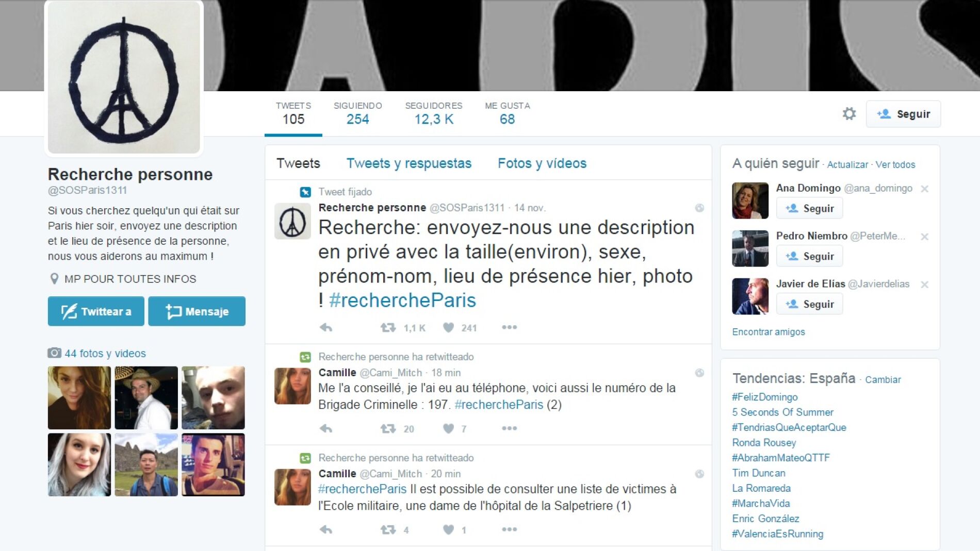Follow Javier de Elías
This screenshot has height=551, width=980.
[809, 304]
